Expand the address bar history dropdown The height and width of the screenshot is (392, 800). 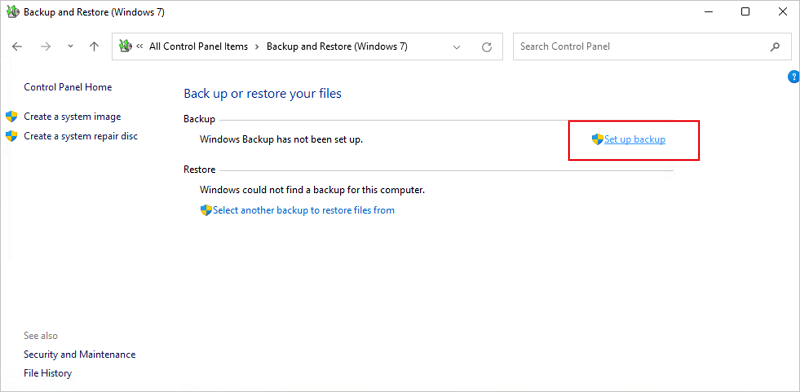coord(457,47)
